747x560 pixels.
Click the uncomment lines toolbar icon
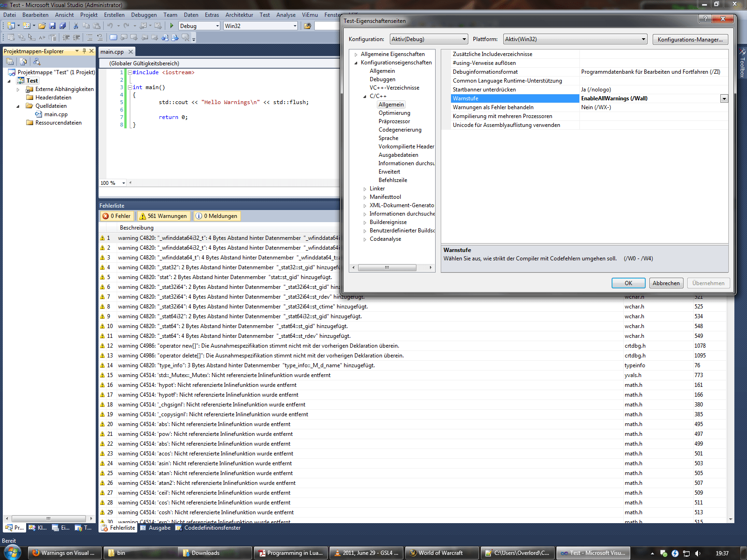click(99, 37)
